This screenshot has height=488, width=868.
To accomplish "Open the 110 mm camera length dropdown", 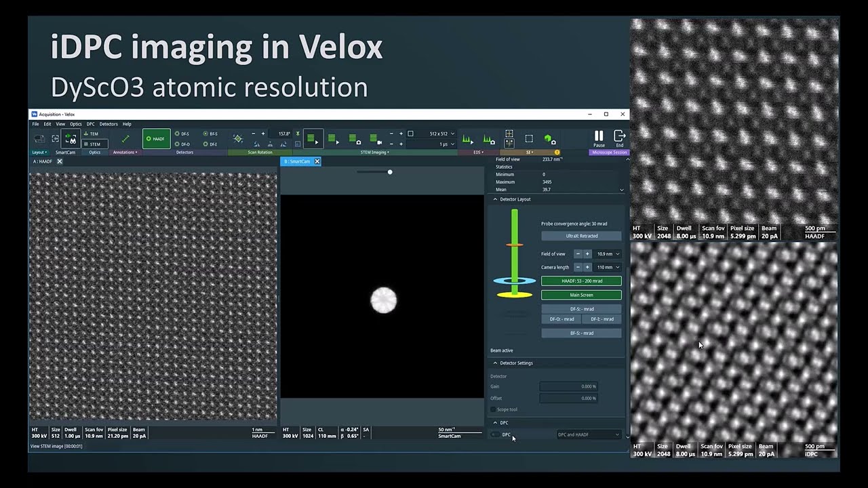I will click(608, 268).
